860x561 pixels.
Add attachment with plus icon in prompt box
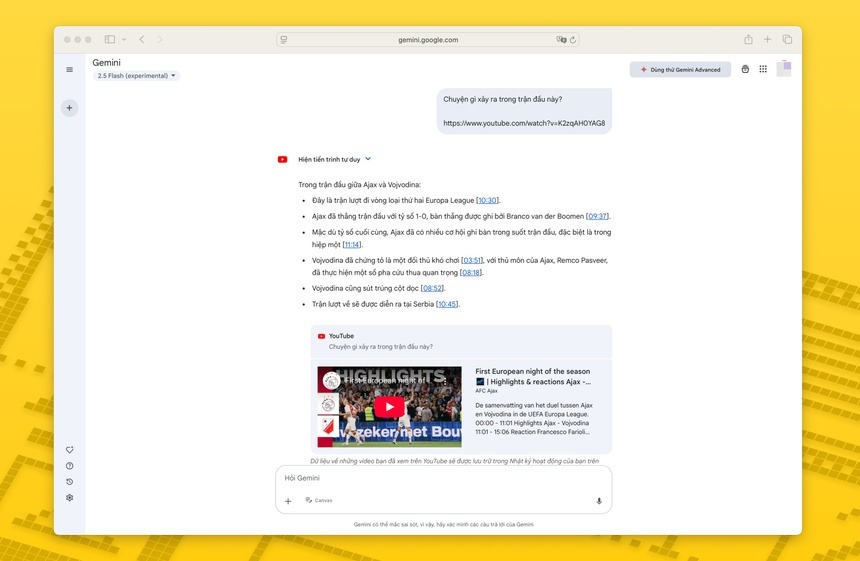[x=288, y=501]
